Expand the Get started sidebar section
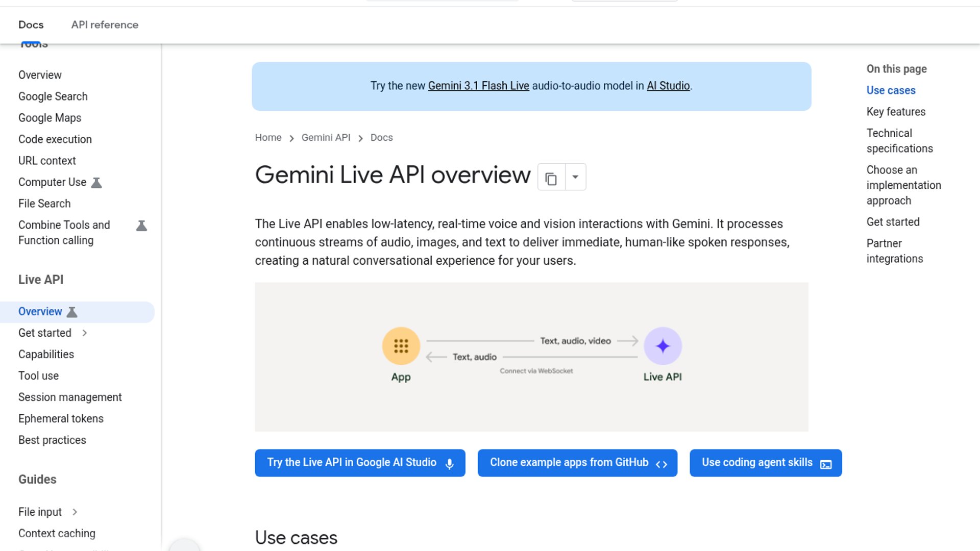This screenshot has width=980, height=551. (85, 333)
